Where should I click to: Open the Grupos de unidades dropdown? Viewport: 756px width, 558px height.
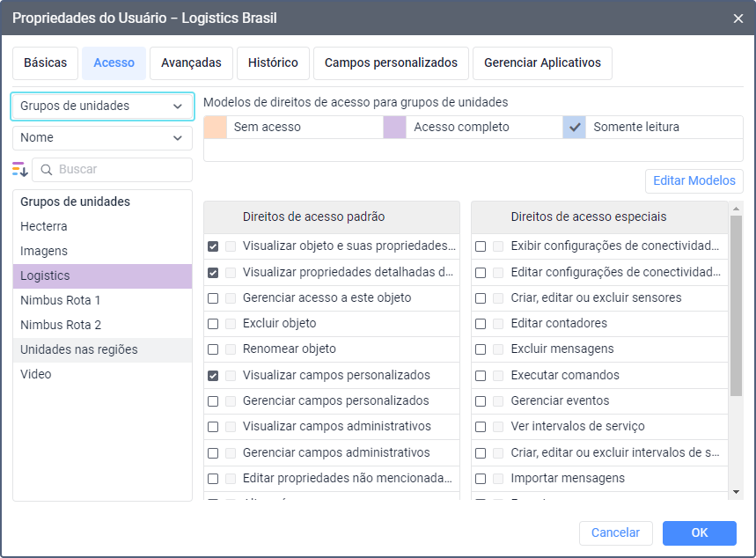tap(102, 106)
